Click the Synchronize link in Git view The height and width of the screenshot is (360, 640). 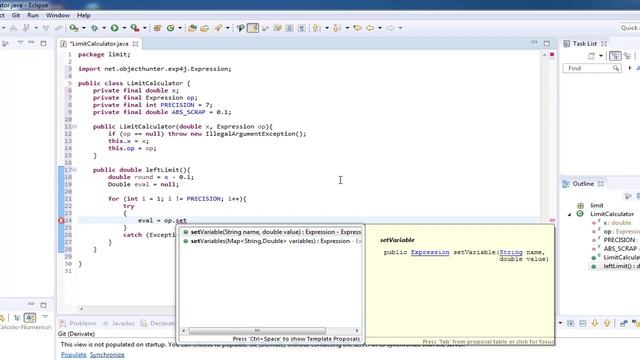click(107, 355)
